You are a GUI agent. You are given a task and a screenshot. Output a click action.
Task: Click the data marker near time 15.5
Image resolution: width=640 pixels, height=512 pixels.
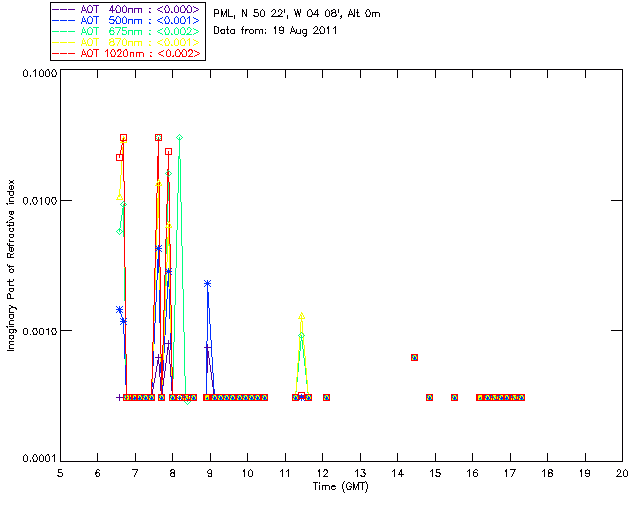click(x=454, y=397)
